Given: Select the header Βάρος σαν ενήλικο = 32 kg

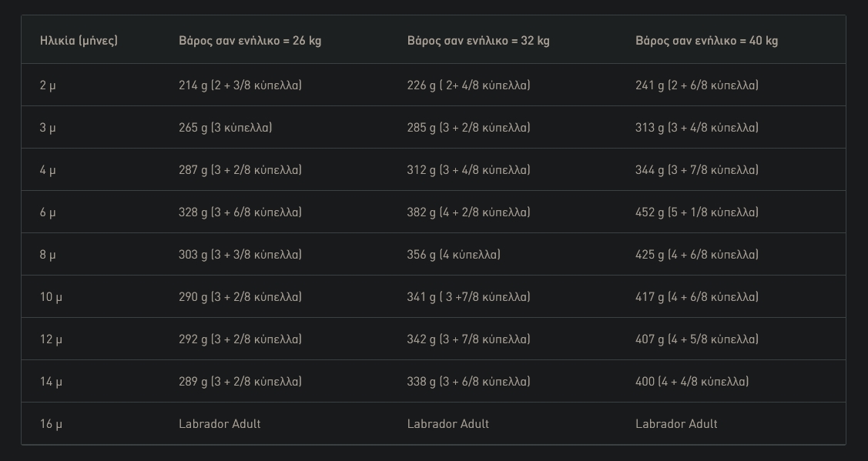Looking at the screenshot, I should pyautogui.click(x=478, y=41).
